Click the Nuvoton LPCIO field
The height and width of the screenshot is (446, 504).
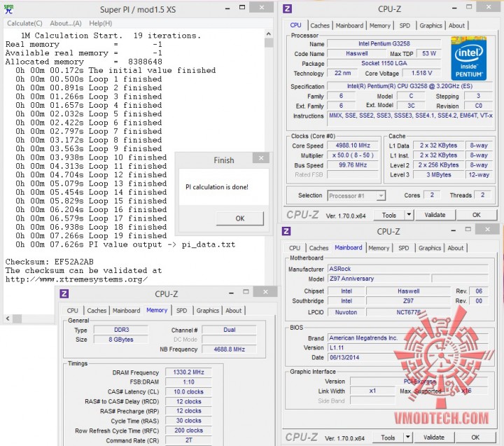pos(346,312)
